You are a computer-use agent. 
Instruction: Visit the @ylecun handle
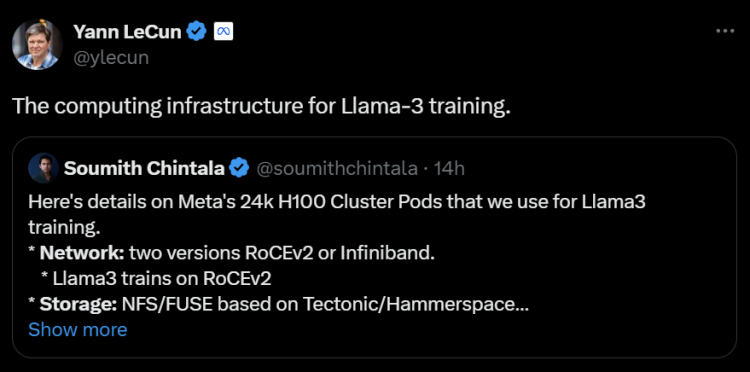(x=111, y=57)
